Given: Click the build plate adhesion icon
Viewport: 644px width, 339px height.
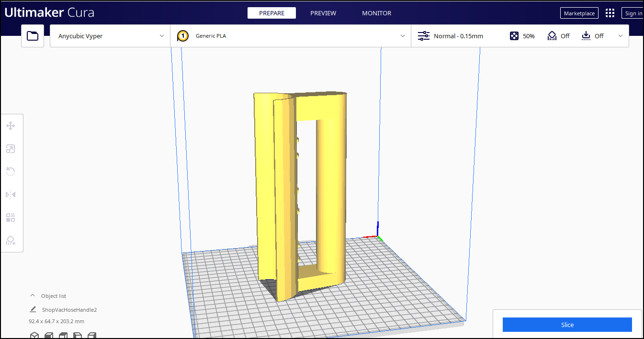Looking at the screenshot, I should coord(586,36).
